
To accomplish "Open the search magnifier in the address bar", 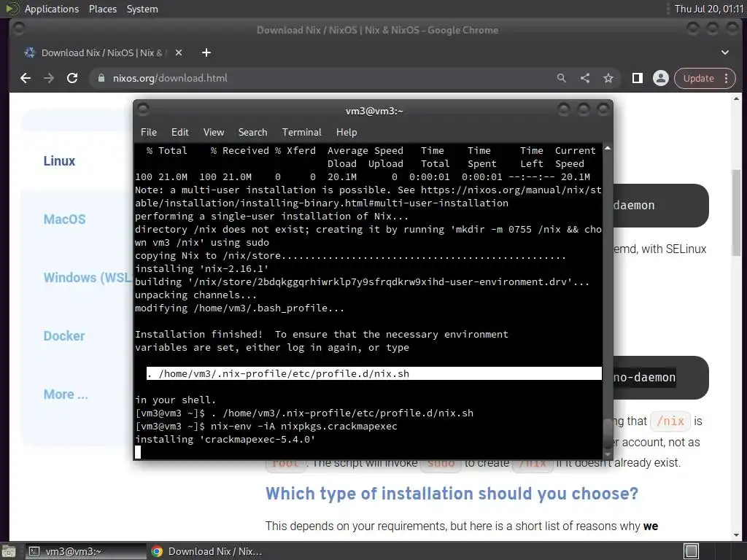I will 562,78.
